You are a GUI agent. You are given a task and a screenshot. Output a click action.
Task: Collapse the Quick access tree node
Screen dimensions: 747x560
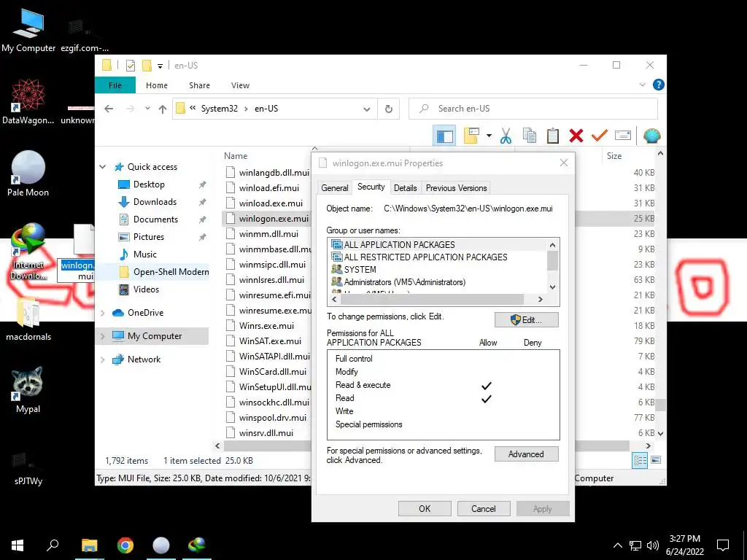tap(102, 167)
